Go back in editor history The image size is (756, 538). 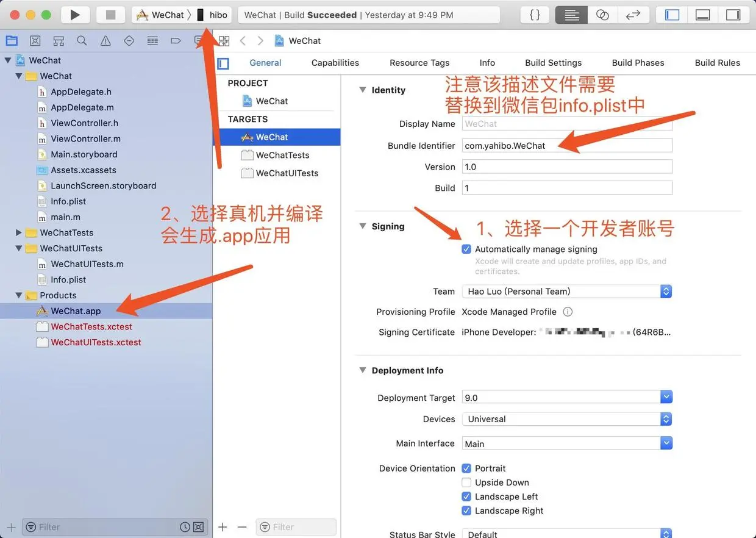(243, 41)
